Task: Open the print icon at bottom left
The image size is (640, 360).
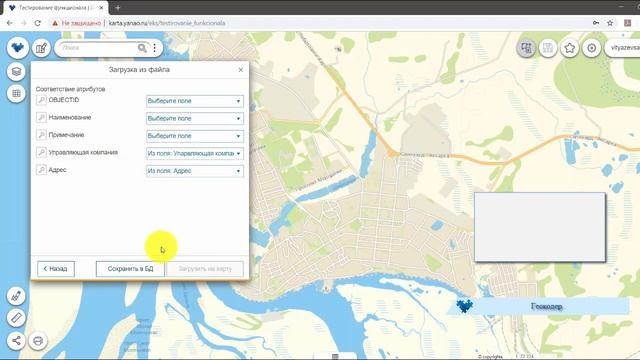Action: (38, 340)
